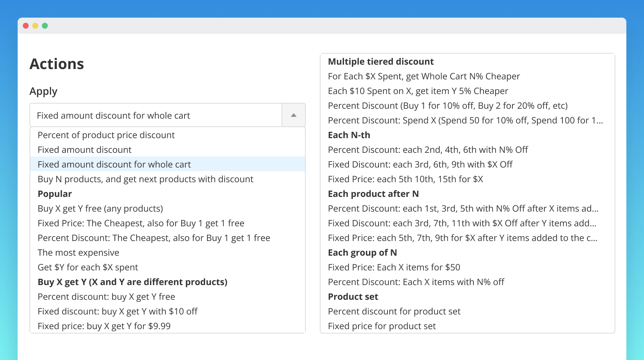Screen dimensions: 644x360
Task: Choose Fixed Price: The Cheapest option
Action: 141,223
